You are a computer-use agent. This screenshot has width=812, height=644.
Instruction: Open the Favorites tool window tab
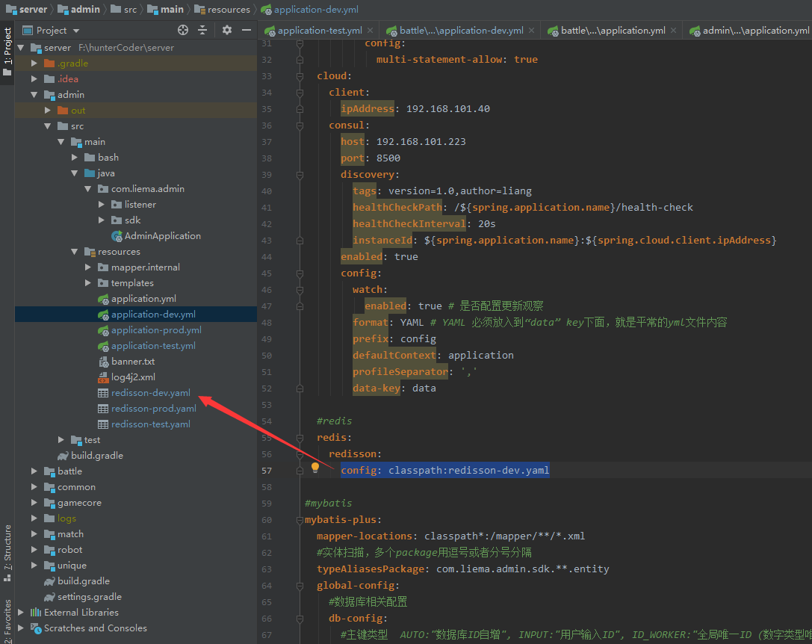tap(7, 621)
